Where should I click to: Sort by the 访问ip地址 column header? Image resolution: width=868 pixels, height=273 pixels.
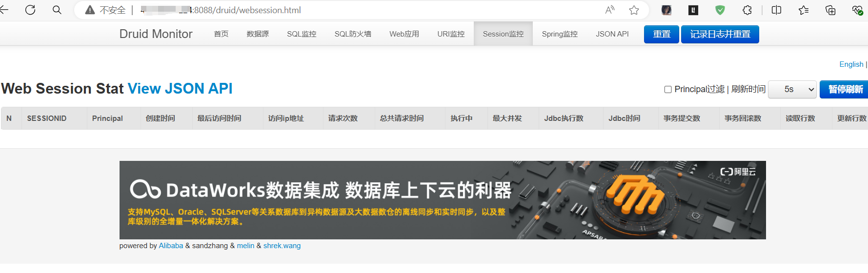click(x=293, y=118)
